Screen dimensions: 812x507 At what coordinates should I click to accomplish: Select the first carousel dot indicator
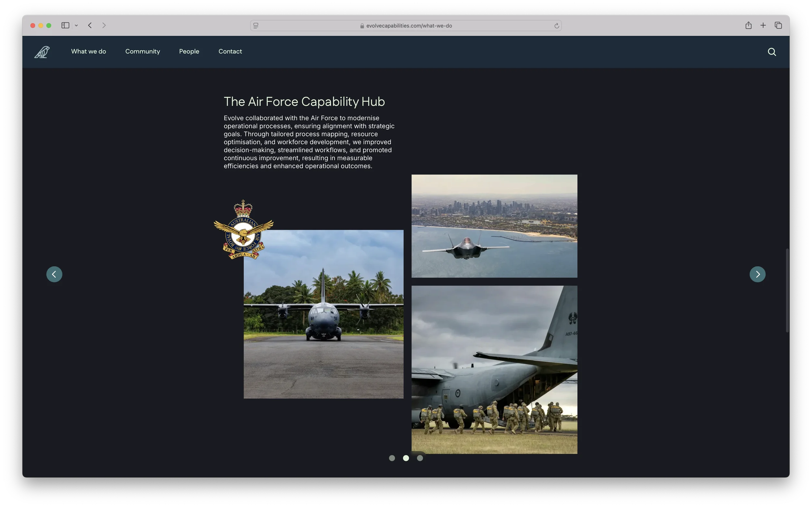coord(392,458)
